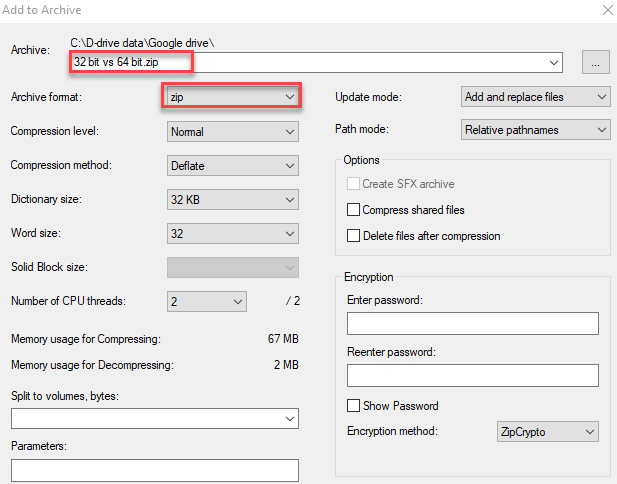Open the Compression method dropdown
The height and width of the screenshot is (484, 617).
coord(232,166)
